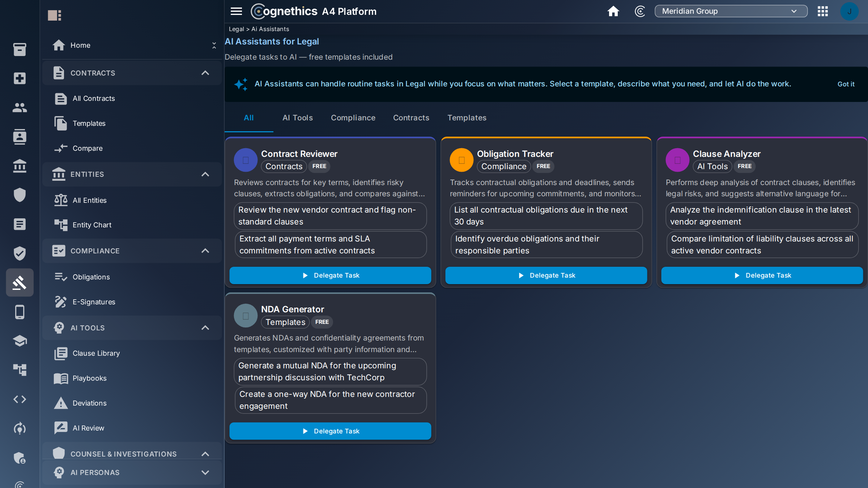Open the Meridian Group organization dropdown
The width and height of the screenshot is (868, 488).
731,11
